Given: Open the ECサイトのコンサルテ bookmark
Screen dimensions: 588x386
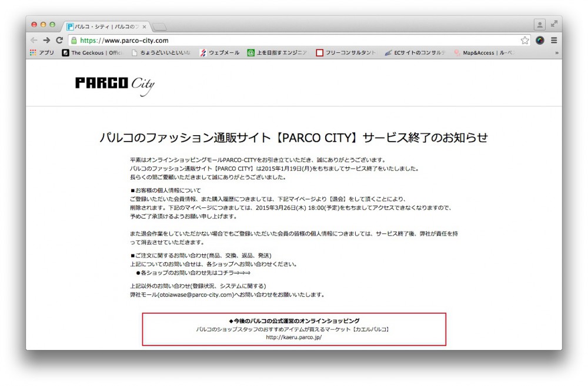Looking at the screenshot, I should click(x=415, y=53).
